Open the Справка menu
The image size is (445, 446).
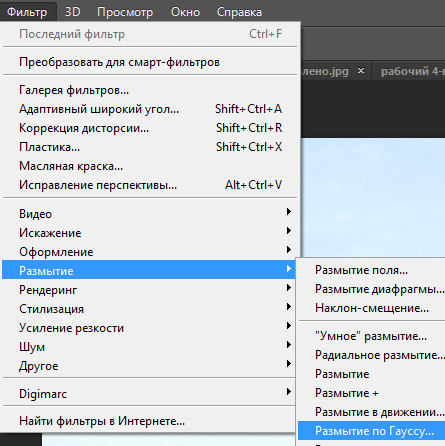click(239, 12)
